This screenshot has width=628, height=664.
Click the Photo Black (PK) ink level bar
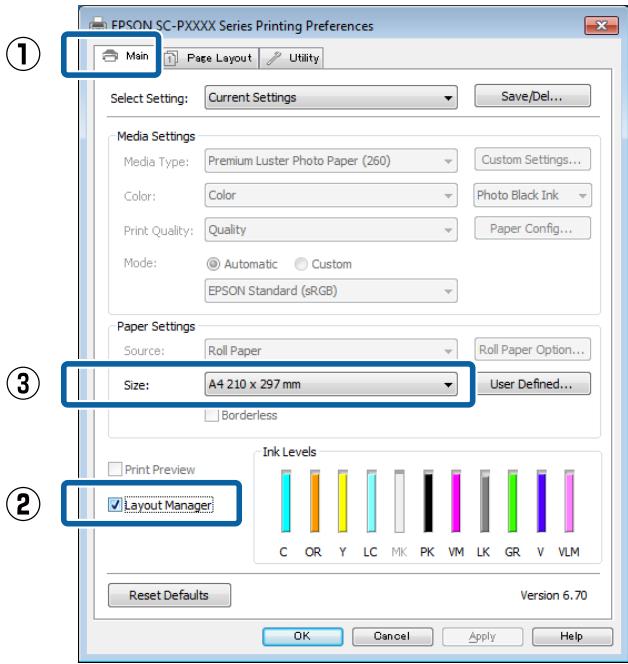tap(428, 501)
